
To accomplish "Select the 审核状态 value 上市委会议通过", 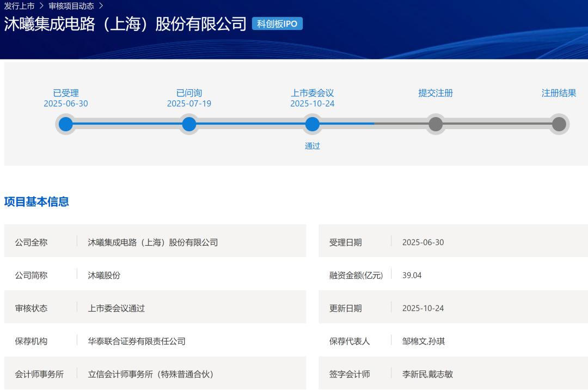I will pyautogui.click(x=117, y=308).
